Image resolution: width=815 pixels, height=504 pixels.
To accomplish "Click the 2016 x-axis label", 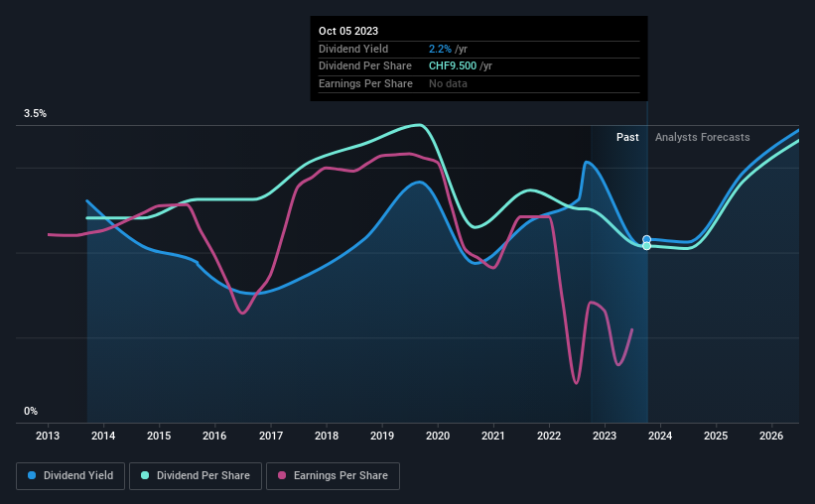I will point(214,436).
